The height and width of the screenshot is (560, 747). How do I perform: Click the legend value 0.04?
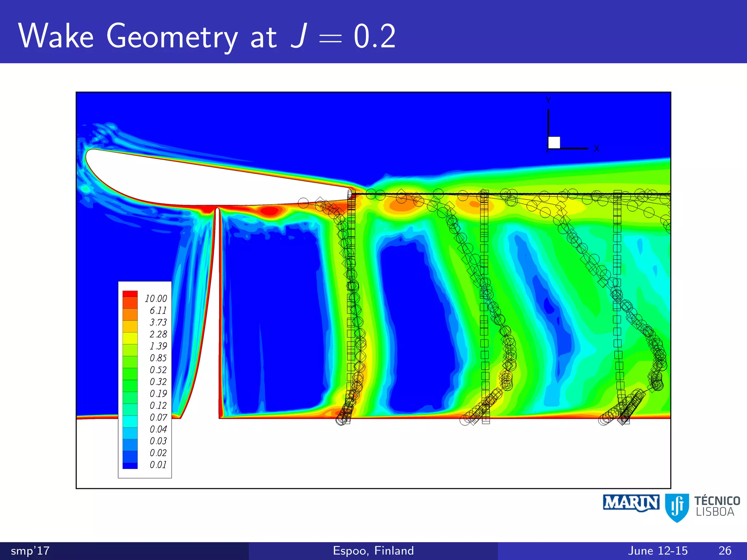tap(158, 429)
